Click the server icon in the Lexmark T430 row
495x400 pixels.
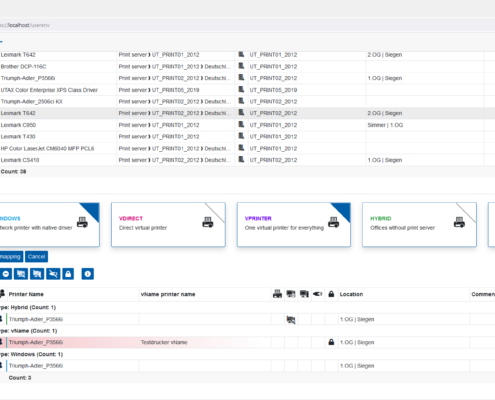[241, 136]
